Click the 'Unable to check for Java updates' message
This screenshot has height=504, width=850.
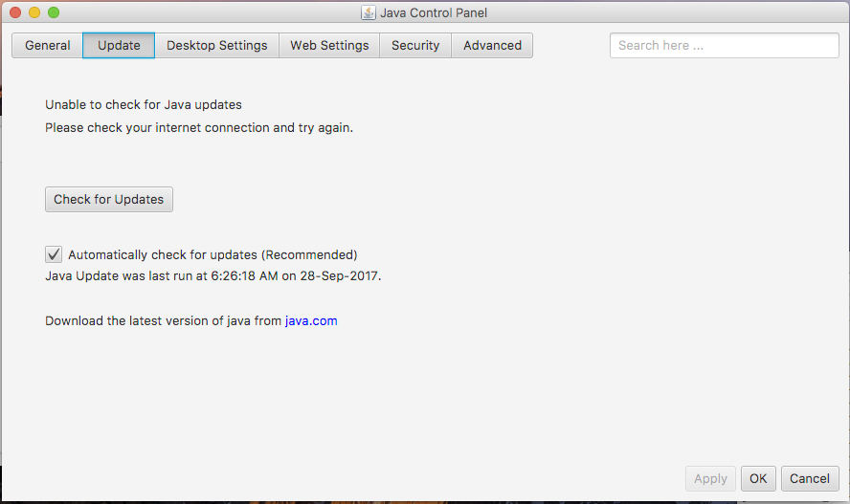(143, 105)
